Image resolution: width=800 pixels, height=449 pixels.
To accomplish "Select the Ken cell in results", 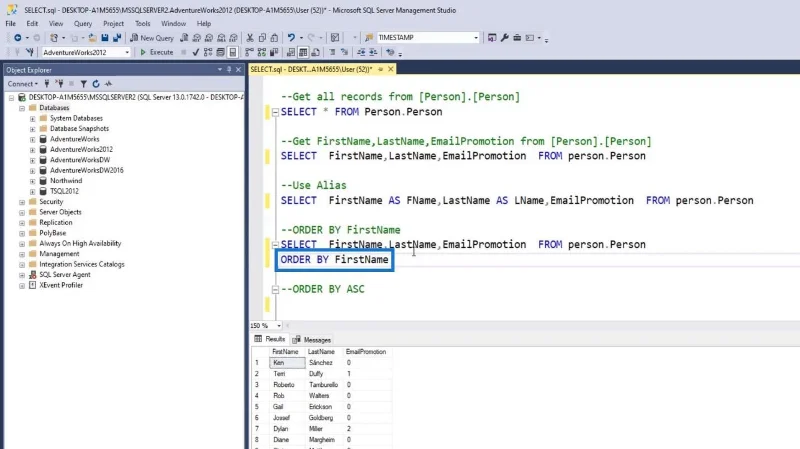I will (287, 363).
